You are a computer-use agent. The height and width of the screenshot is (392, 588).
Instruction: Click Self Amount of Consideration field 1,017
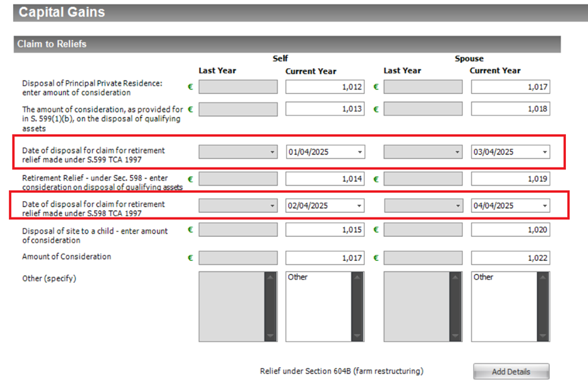325,258
